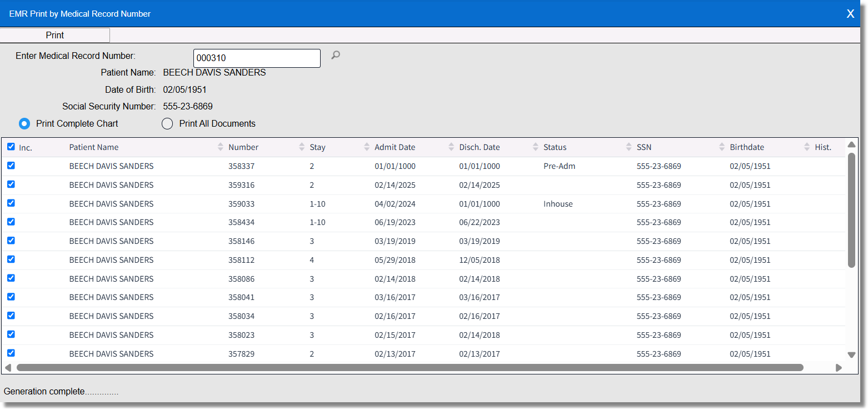Sort by Birthdate column arrows
The height and width of the screenshot is (410, 868).
tap(807, 147)
